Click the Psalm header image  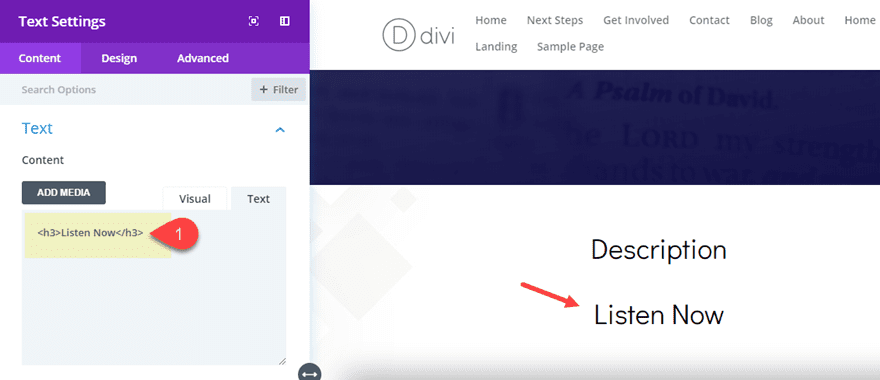[594, 127]
